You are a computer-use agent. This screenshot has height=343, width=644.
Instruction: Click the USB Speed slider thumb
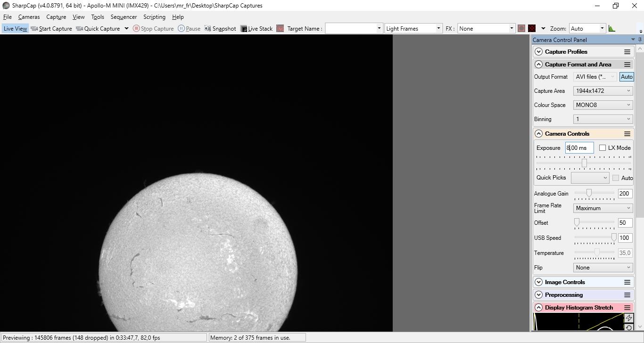(613, 237)
